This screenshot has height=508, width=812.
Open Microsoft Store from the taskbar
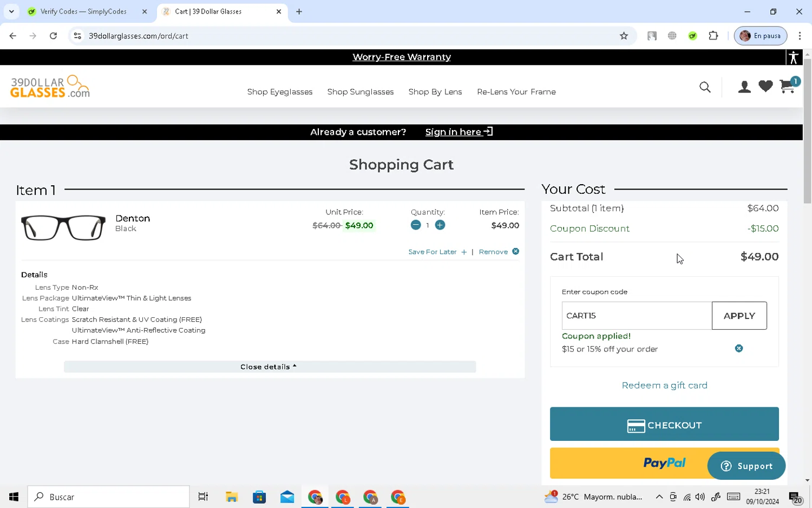pos(259,497)
